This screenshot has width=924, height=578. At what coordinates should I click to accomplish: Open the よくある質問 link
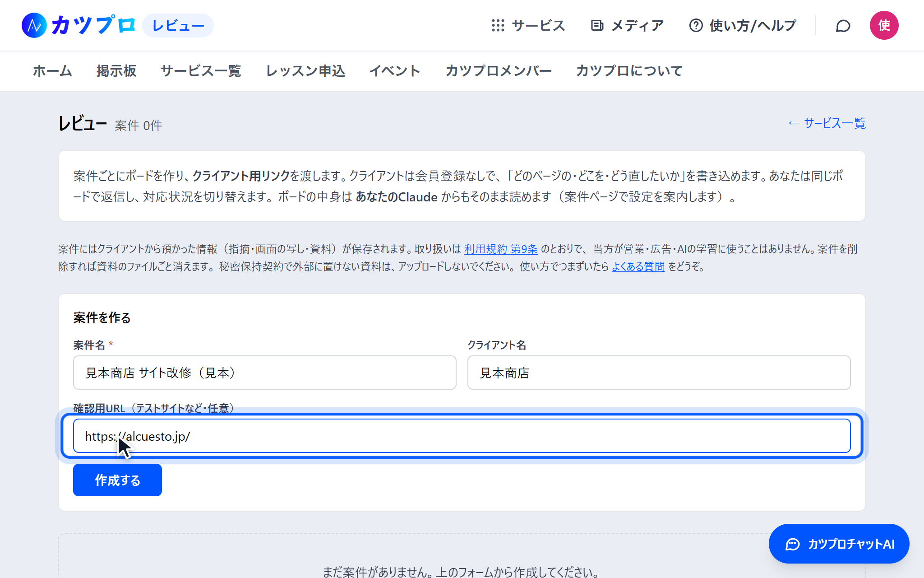coord(638,266)
